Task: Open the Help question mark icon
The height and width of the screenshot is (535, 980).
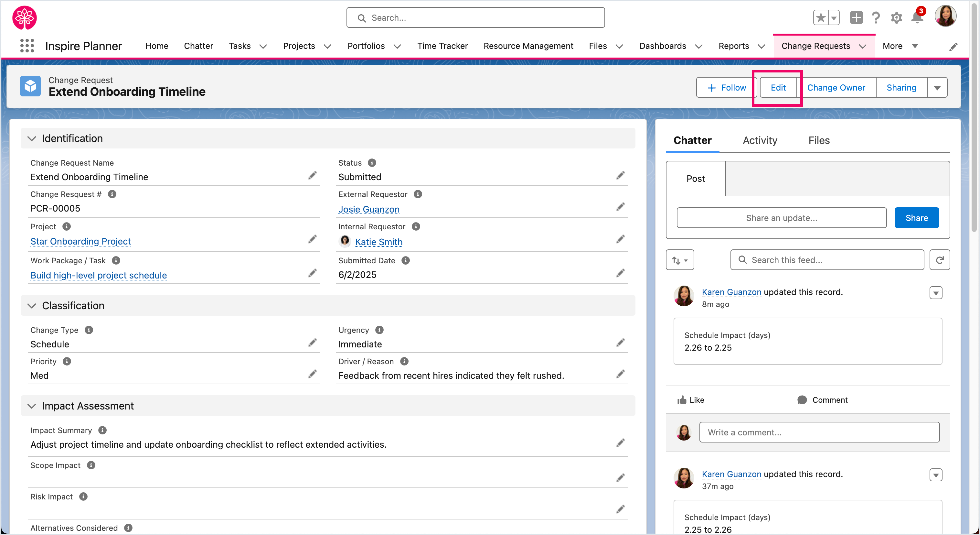Action: (x=876, y=17)
